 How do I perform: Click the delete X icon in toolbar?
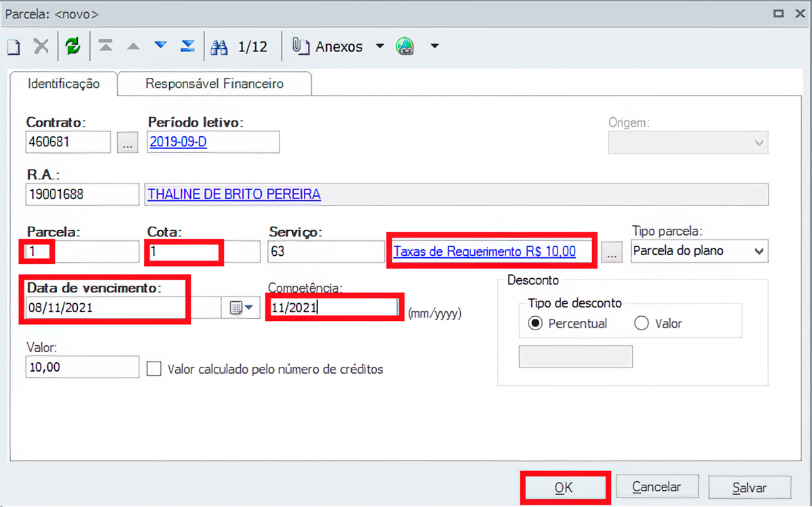coord(41,47)
